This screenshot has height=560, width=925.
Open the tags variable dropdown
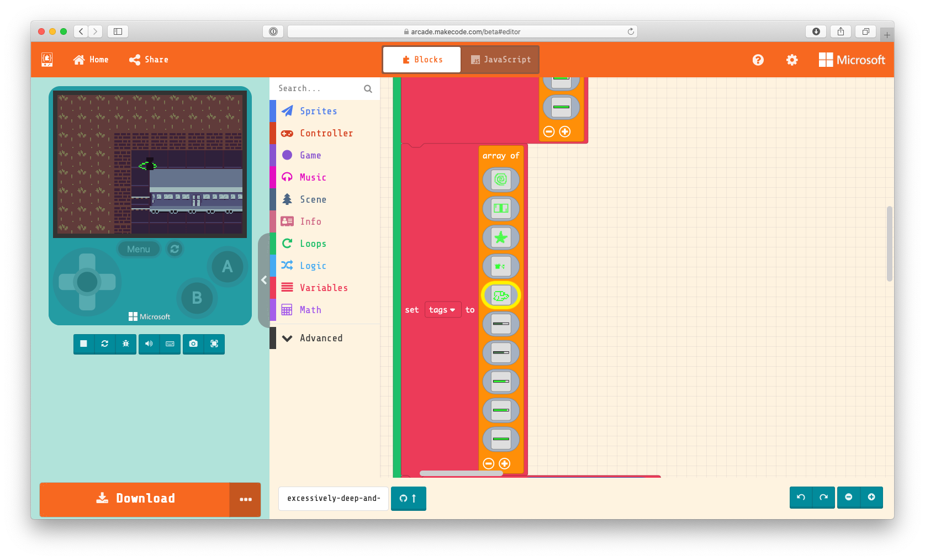tap(442, 310)
